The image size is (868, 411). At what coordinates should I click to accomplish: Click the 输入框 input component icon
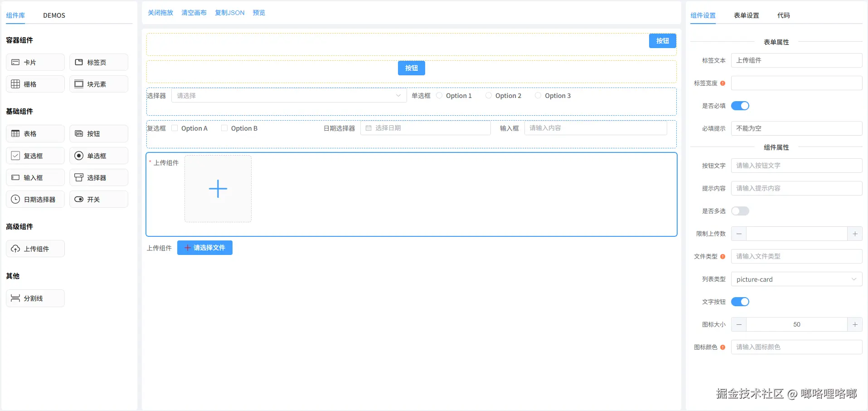[15, 177]
